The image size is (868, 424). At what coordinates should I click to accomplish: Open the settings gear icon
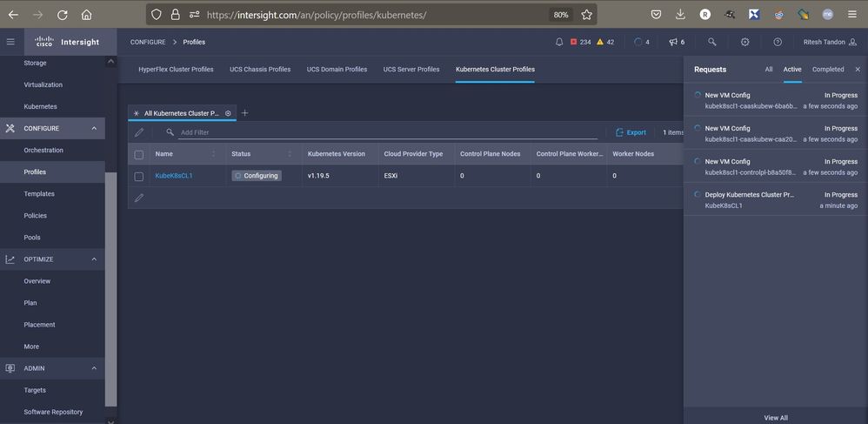click(745, 42)
